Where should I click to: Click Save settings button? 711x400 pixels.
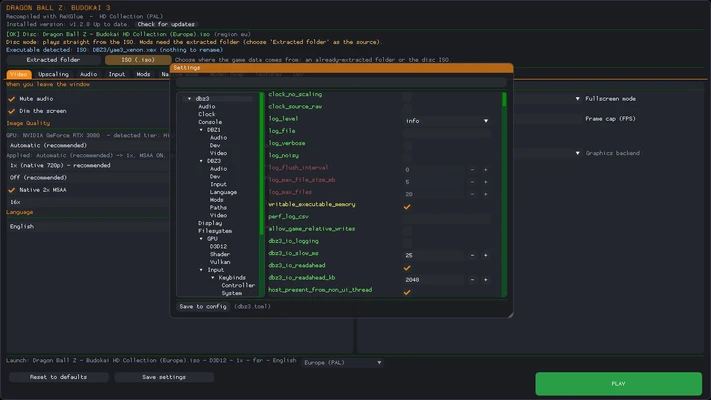164,377
